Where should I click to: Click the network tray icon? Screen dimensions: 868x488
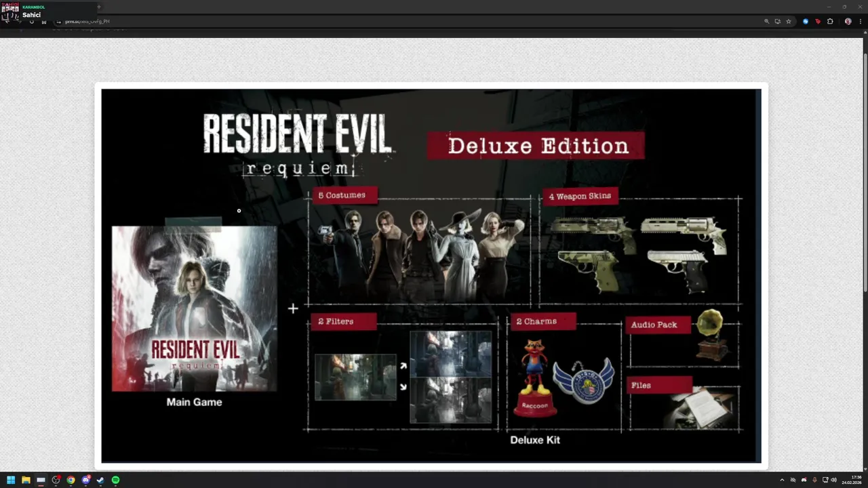point(825,480)
